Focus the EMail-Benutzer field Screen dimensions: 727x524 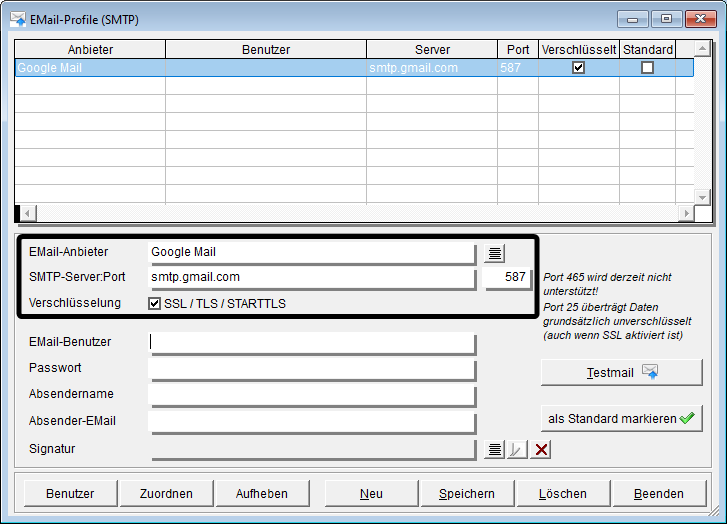312,343
